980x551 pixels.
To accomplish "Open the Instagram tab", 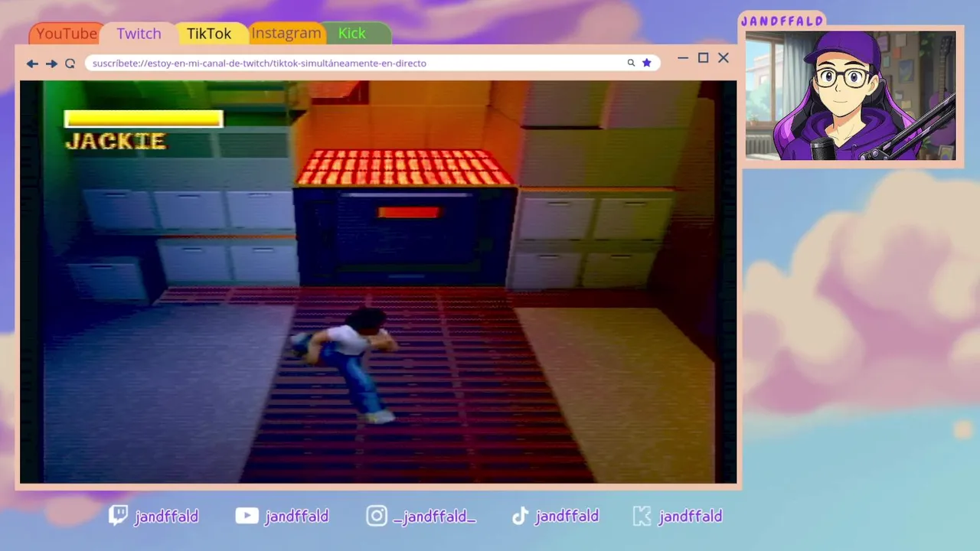I will 286,34.
